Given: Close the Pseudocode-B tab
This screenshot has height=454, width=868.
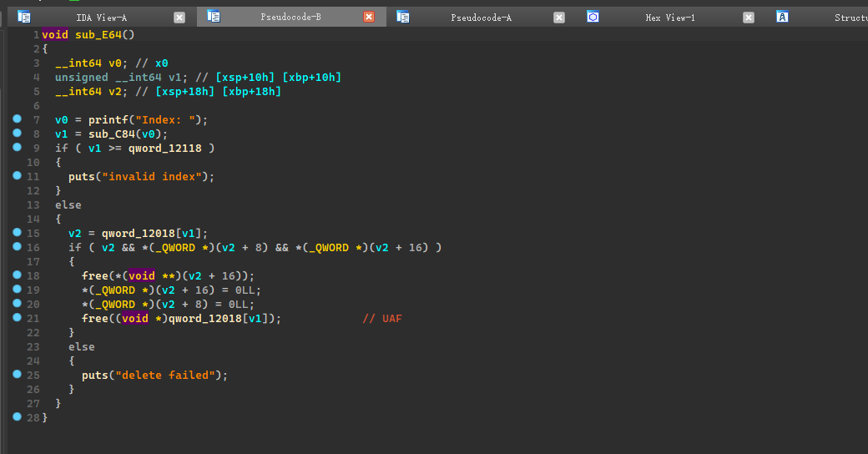Looking at the screenshot, I should pyautogui.click(x=369, y=18).
